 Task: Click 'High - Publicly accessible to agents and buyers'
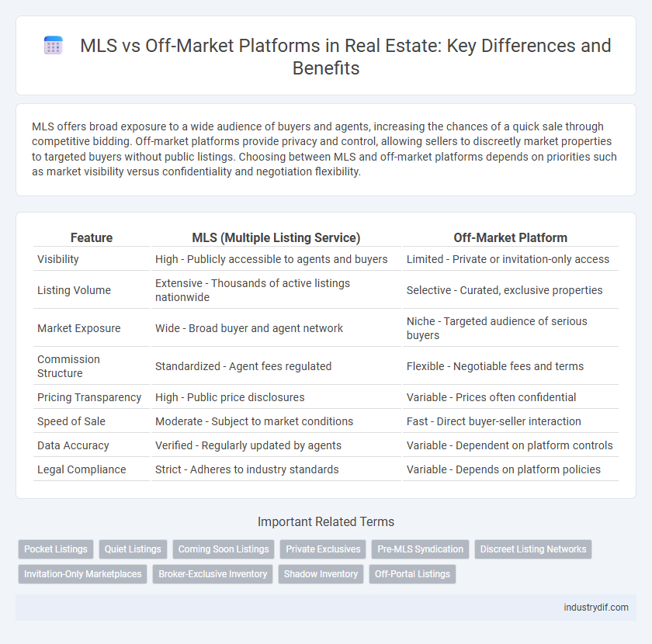[271, 259]
